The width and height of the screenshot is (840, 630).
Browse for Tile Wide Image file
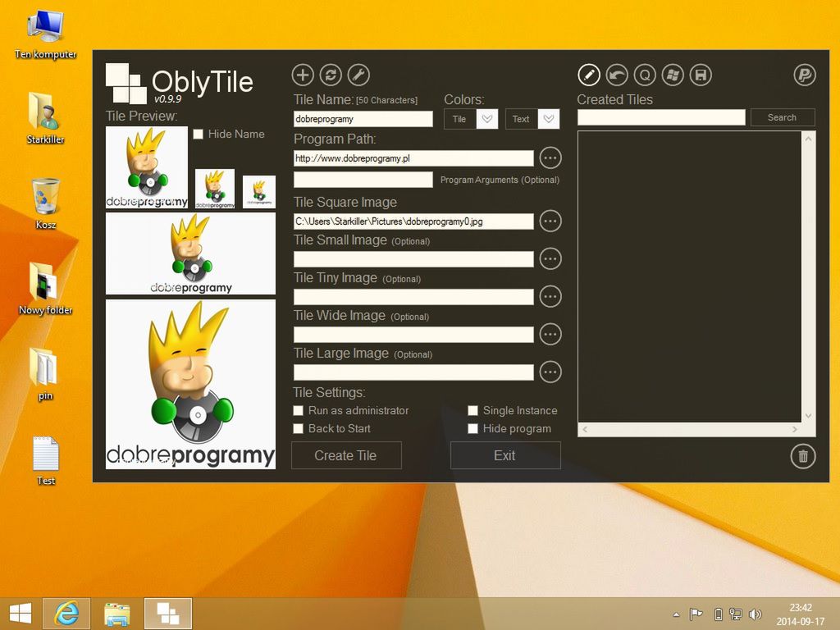pyautogui.click(x=550, y=335)
